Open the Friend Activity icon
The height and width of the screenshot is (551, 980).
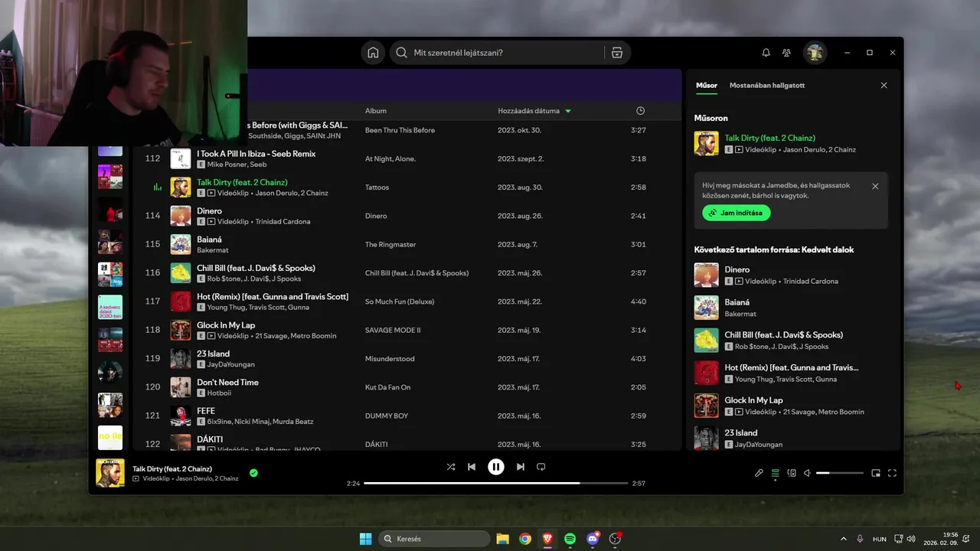click(x=786, y=53)
